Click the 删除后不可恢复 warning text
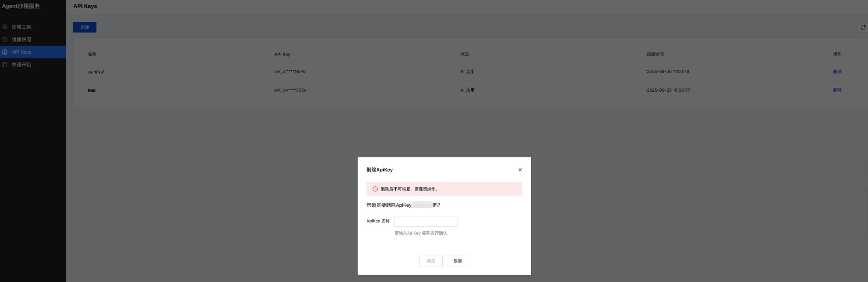Image resolution: width=868 pixels, height=282 pixels. [409, 189]
